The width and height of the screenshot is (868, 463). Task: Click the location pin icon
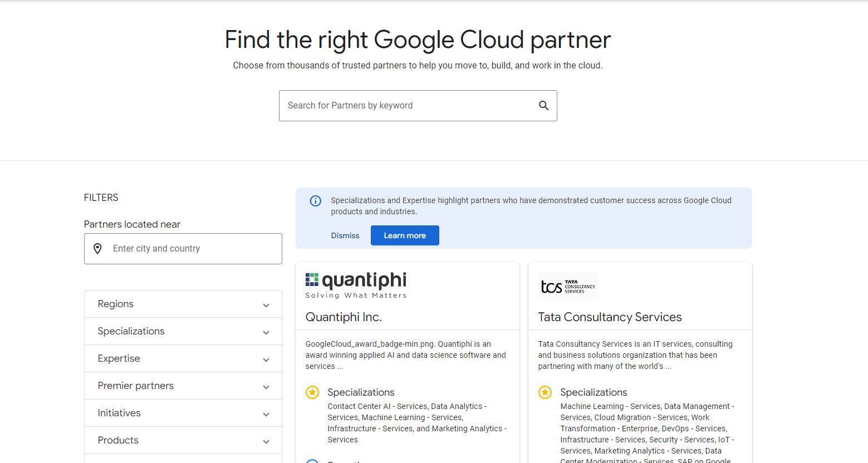pyautogui.click(x=97, y=249)
